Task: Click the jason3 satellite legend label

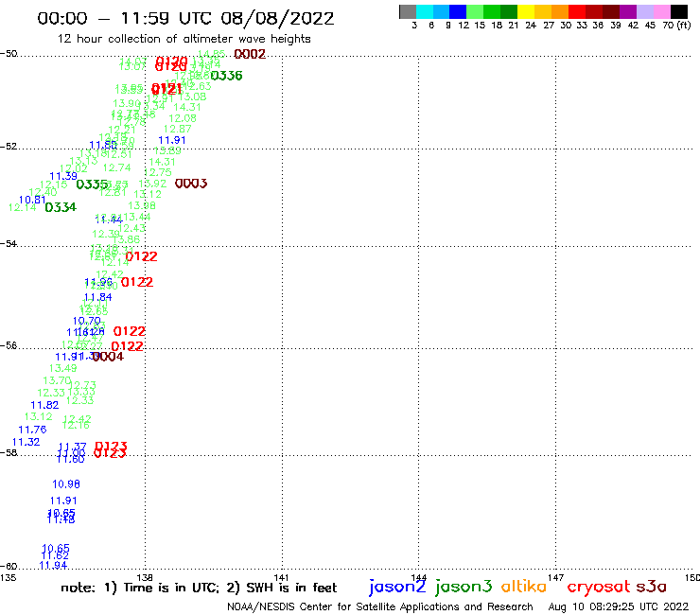Action: pos(464,587)
